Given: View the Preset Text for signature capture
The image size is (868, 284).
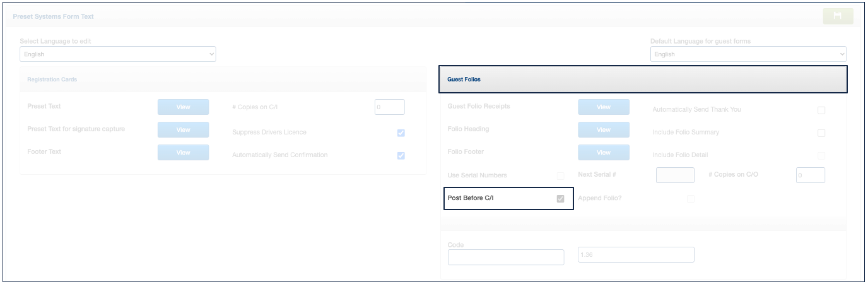Looking at the screenshot, I should (183, 130).
